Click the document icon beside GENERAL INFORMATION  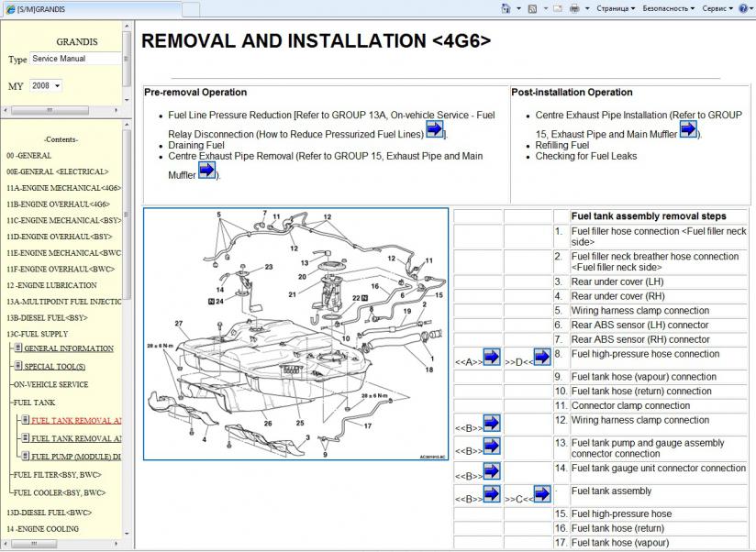tap(18, 348)
